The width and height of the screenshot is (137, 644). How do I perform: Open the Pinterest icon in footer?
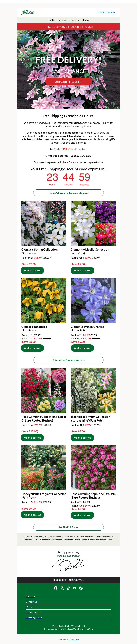(81, 588)
